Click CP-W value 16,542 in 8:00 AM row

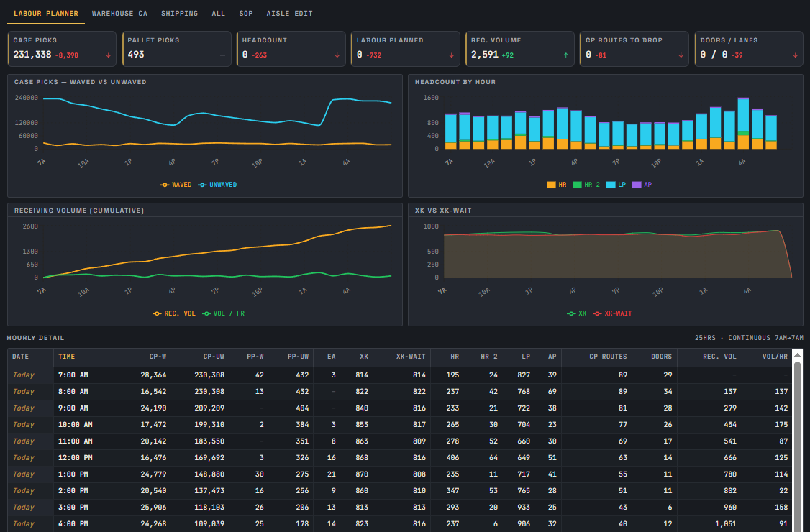point(153,392)
